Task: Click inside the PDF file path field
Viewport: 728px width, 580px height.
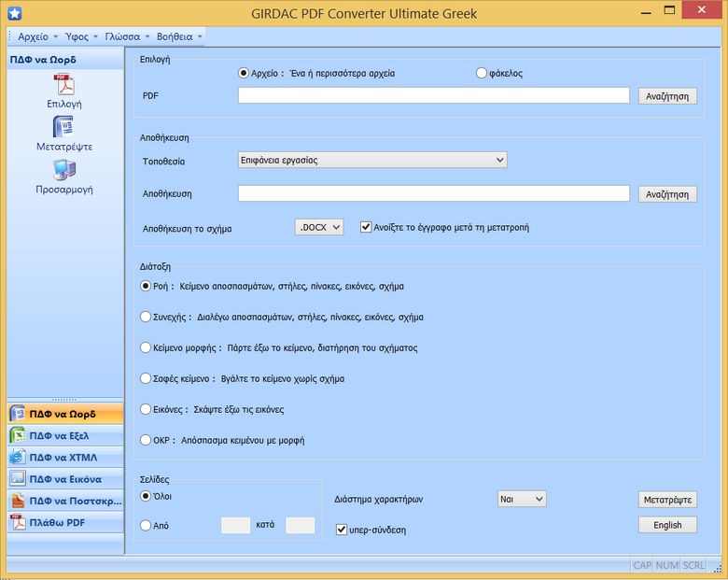Action: (434, 96)
